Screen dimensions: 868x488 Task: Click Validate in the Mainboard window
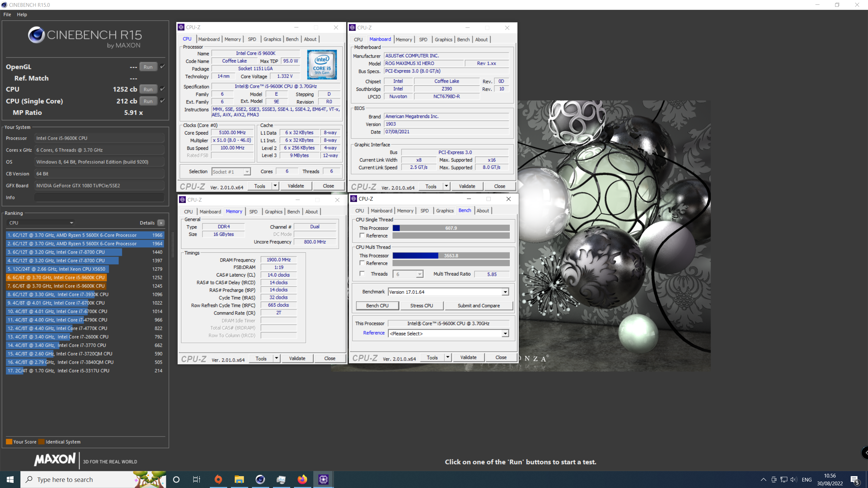point(467,186)
